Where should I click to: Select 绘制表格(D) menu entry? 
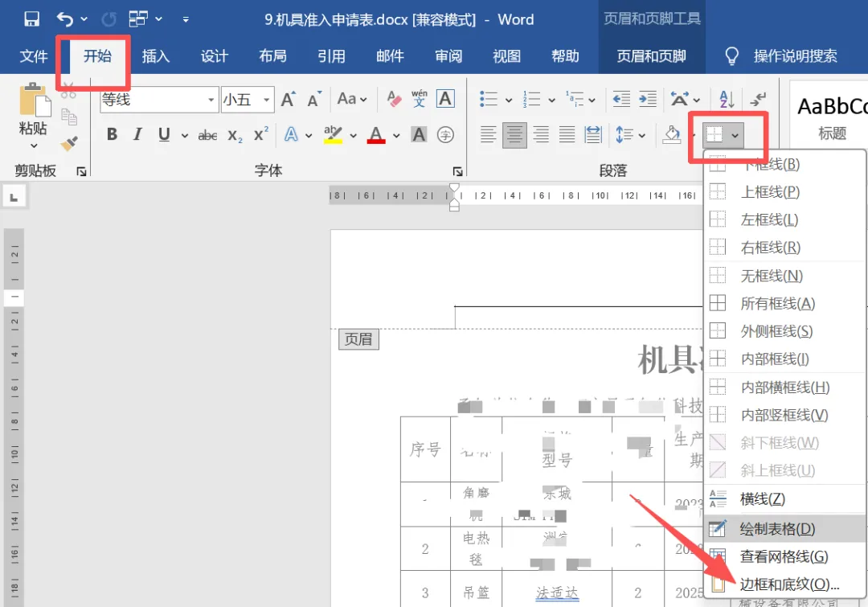click(x=785, y=529)
